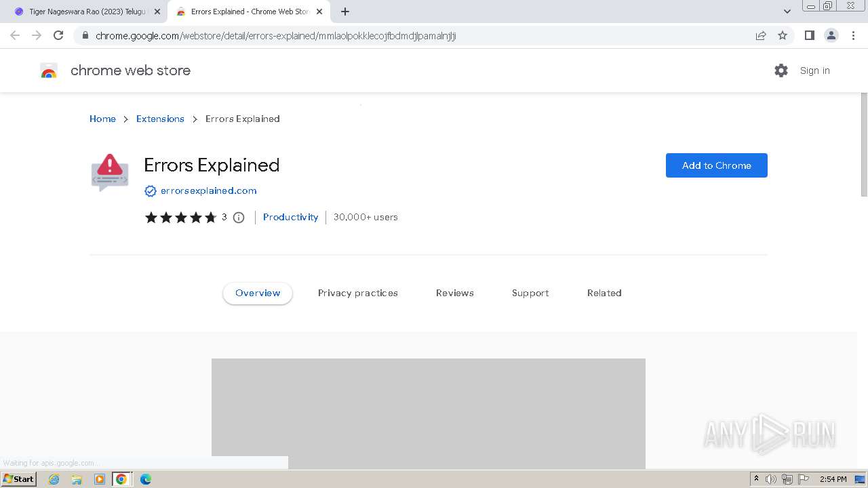Open the site info lock icon
Image resolution: width=868 pixels, height=488 pixels.
(85, 36)
